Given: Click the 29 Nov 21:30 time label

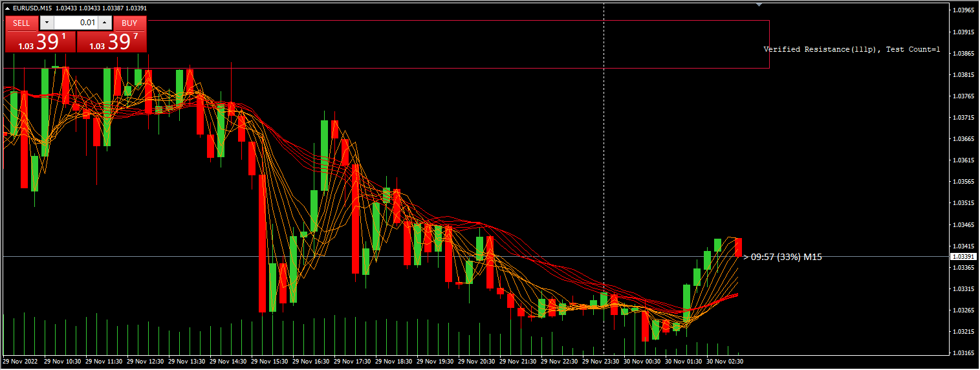Looking at the screenshot, I should pos(517,362).
